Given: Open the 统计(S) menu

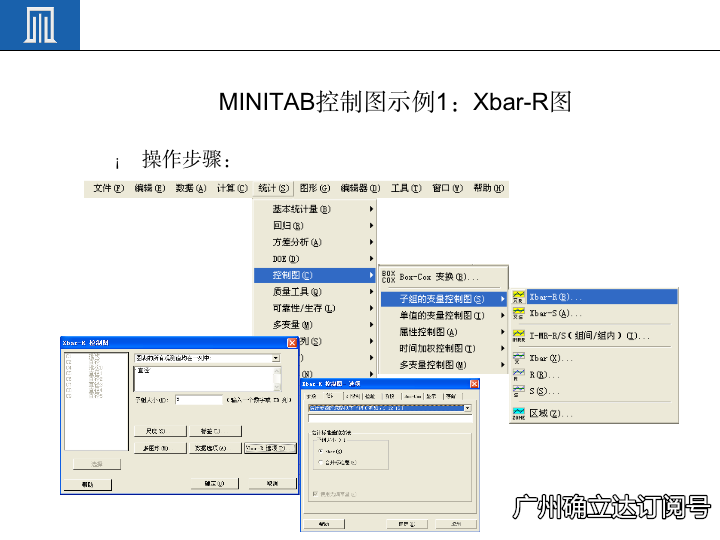Looking at the screenshot, I should 272,188.
